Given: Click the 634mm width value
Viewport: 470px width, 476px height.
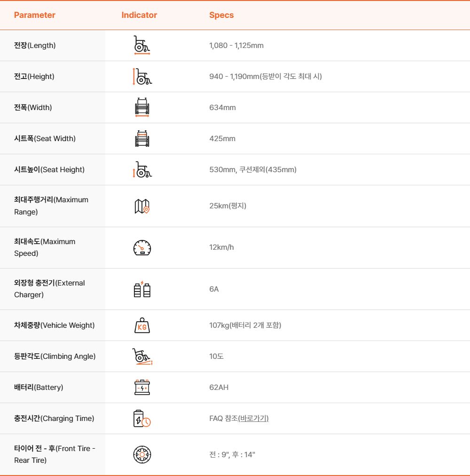Looking at the screenshot, I should [222, 107].
